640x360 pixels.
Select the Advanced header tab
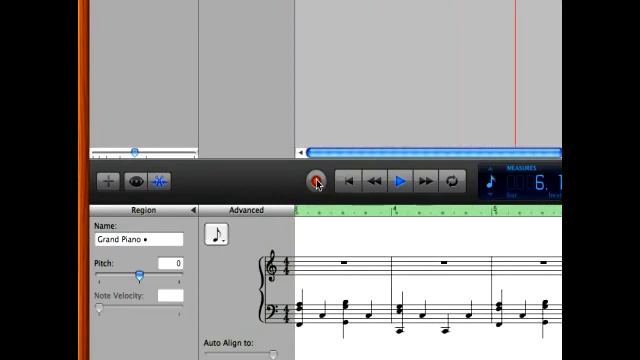[246, 210]
